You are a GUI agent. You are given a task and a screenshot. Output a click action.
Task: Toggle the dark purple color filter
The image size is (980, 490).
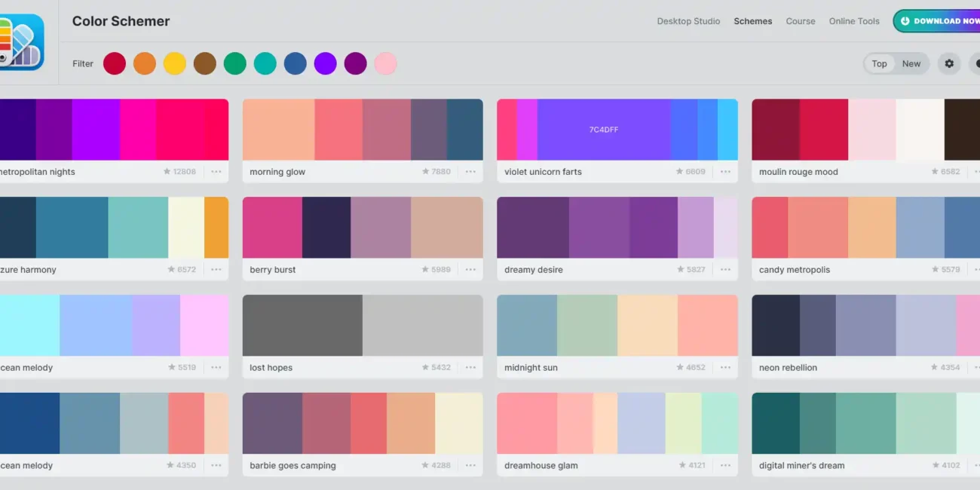pyautogui.click(x=356, y=63)
